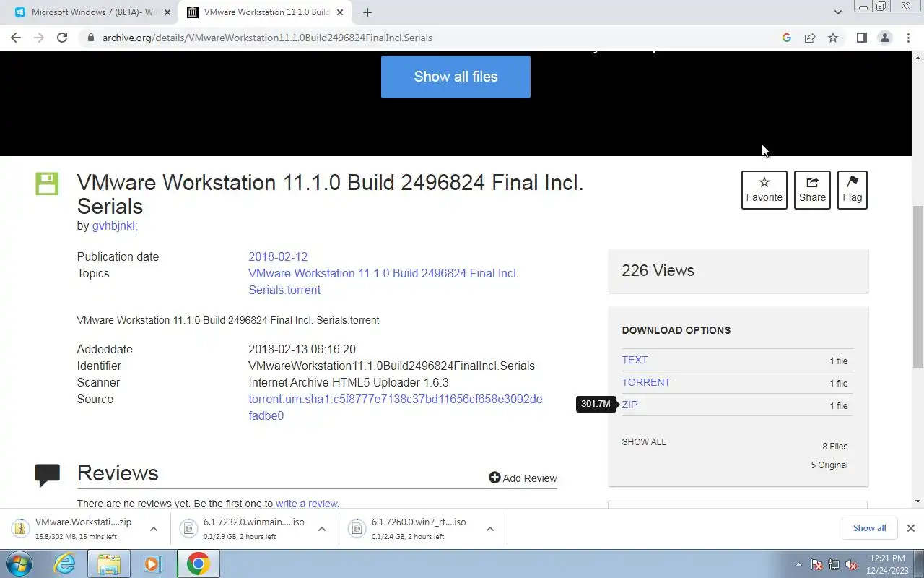Open the Windows Start menu
The image size is (924, 578).
click(x=19, y=564)
